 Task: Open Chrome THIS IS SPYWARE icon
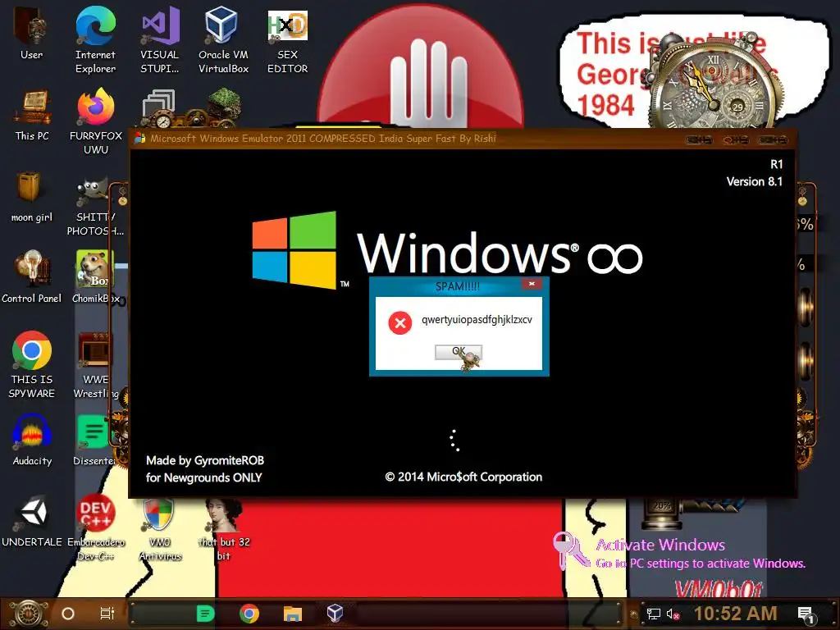pos(32,365)
